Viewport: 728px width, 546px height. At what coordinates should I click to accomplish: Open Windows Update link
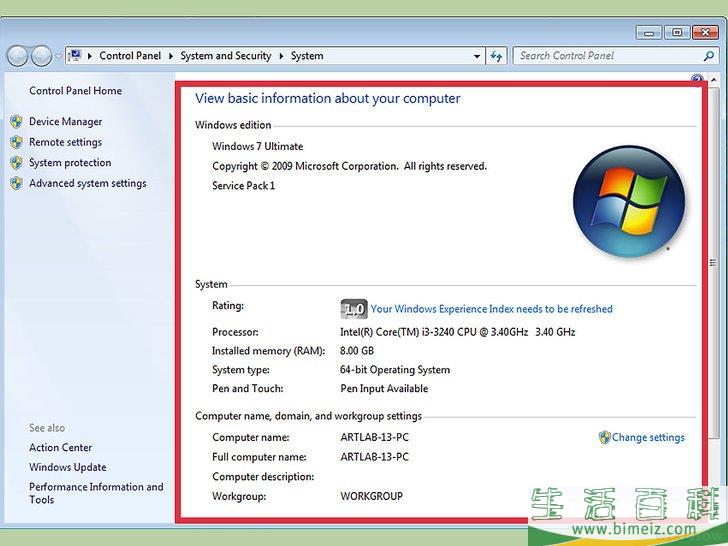(68, 467)
